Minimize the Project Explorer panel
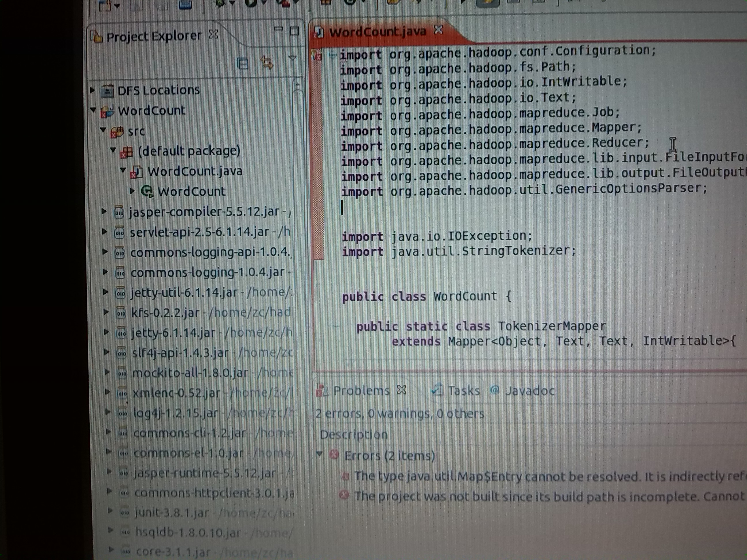Image resolution: width=747 pixels, height=560 pixels. [279, 29]
